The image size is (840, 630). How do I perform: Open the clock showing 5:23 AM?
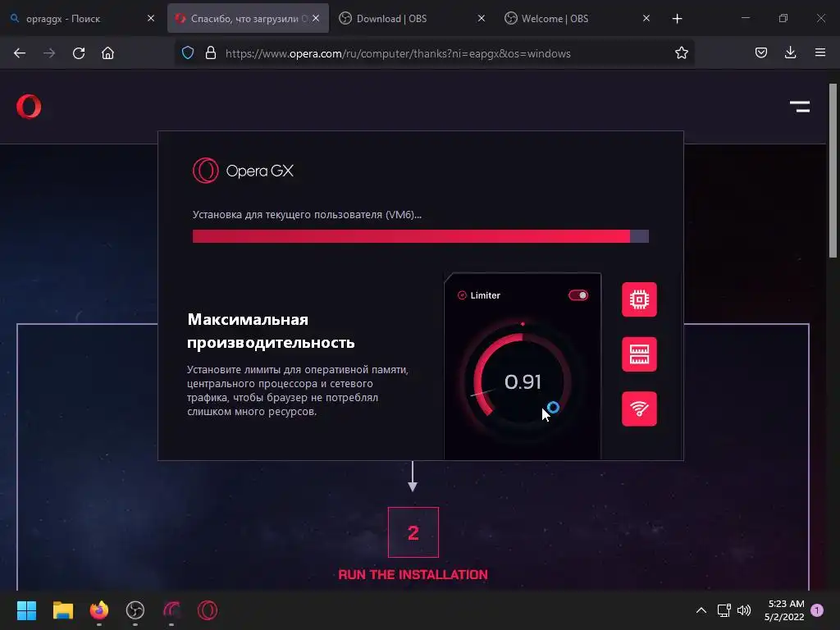[784, 610]
